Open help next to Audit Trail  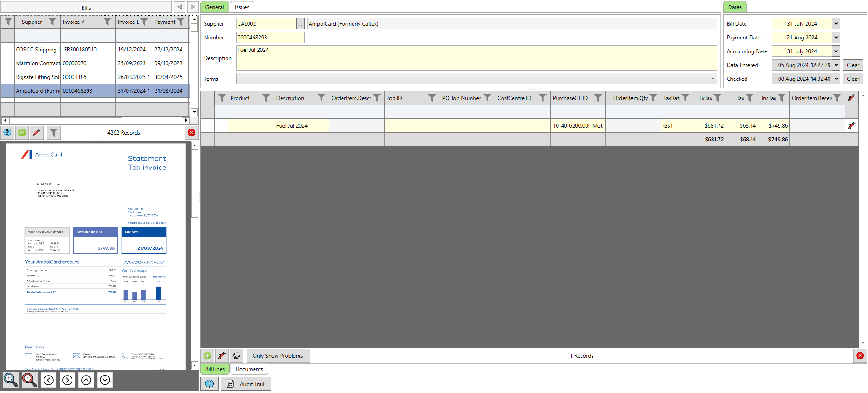tap(210, 384)
